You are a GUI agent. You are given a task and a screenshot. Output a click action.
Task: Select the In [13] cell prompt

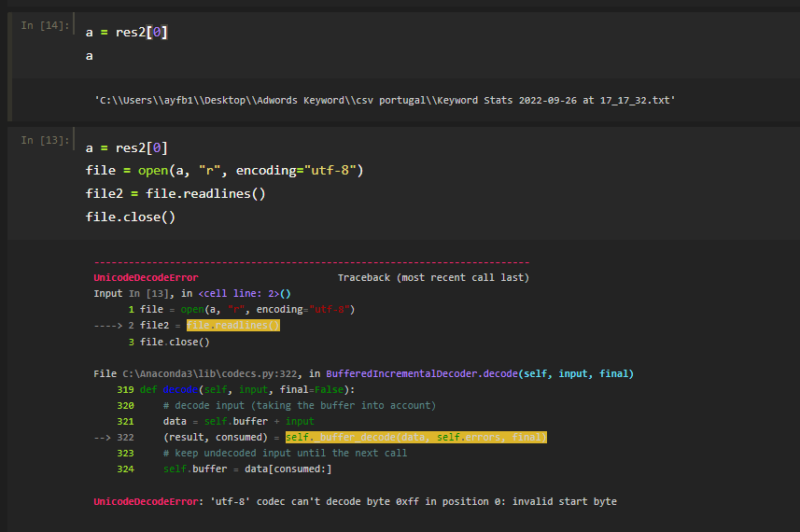point(45,140)
